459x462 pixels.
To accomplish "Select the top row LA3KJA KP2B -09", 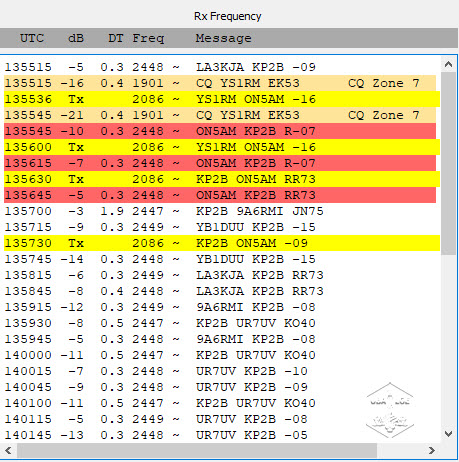I will click(220, 67).
